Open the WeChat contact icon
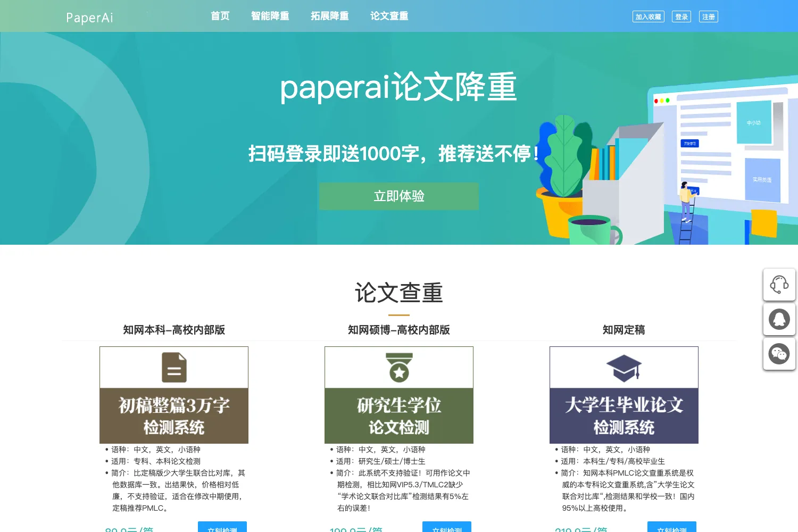798x532 pixels. click(x=779, y=354)
